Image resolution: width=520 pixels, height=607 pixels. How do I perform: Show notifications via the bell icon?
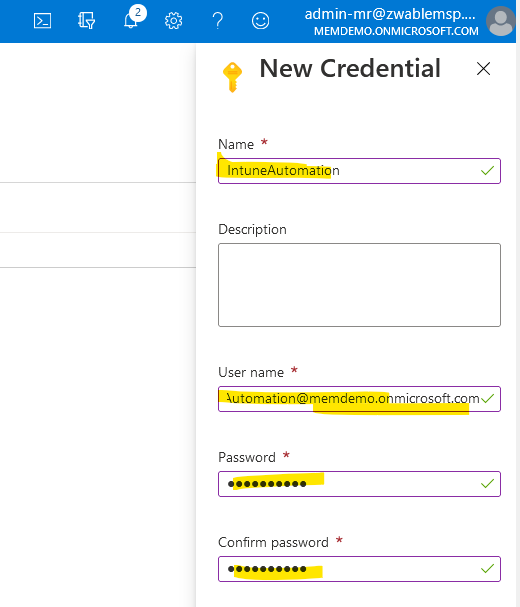(x=131, y=20)
